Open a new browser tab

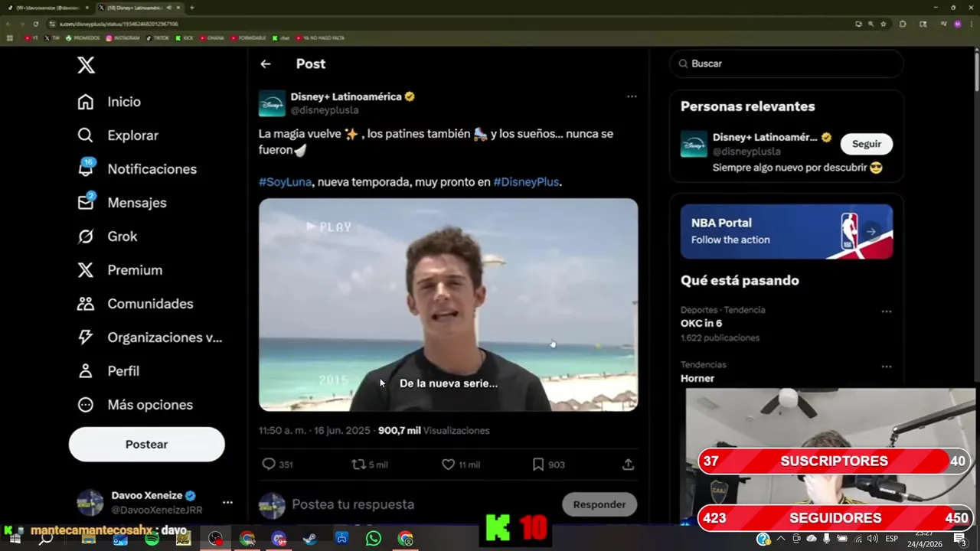191,8
